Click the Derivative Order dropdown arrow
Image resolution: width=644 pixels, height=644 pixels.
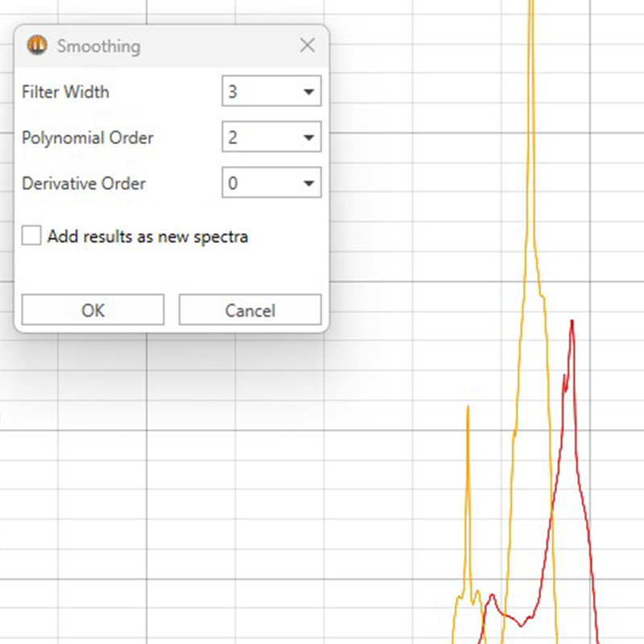[x=308, y=183]
